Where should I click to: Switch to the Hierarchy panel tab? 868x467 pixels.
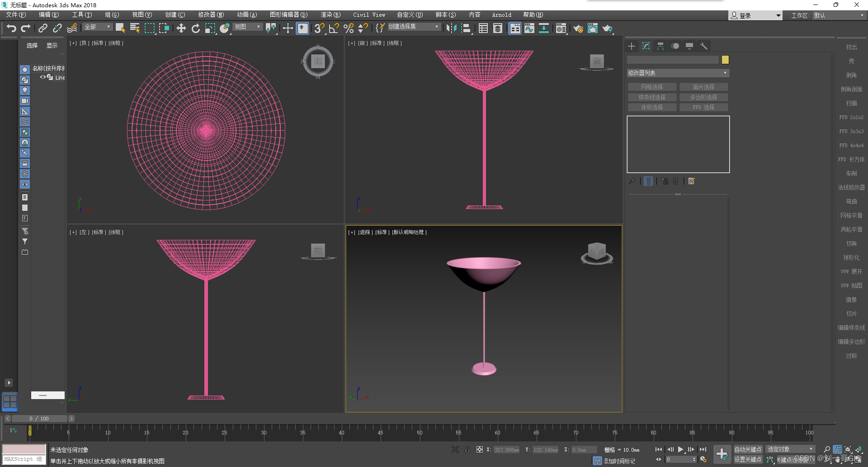660,46
